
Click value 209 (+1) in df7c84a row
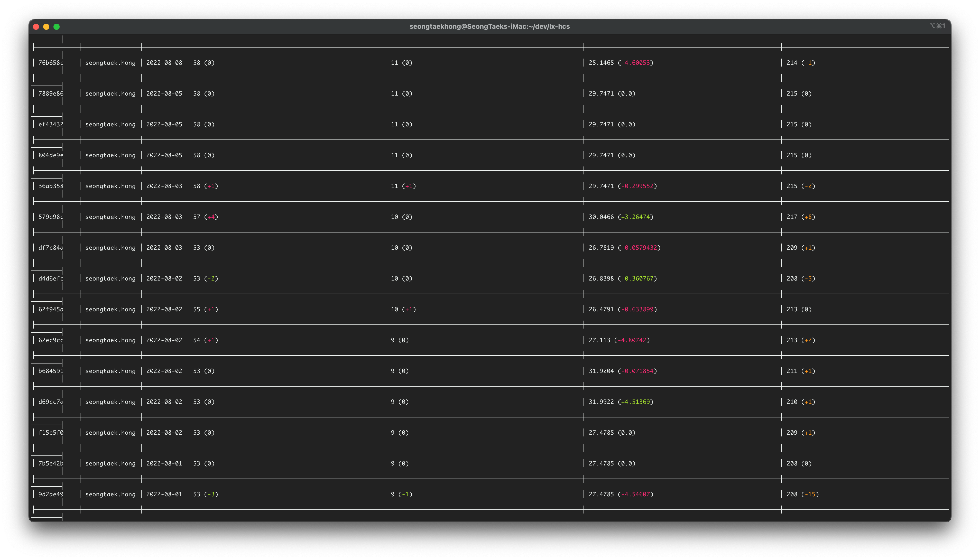[x=801, y=248]
